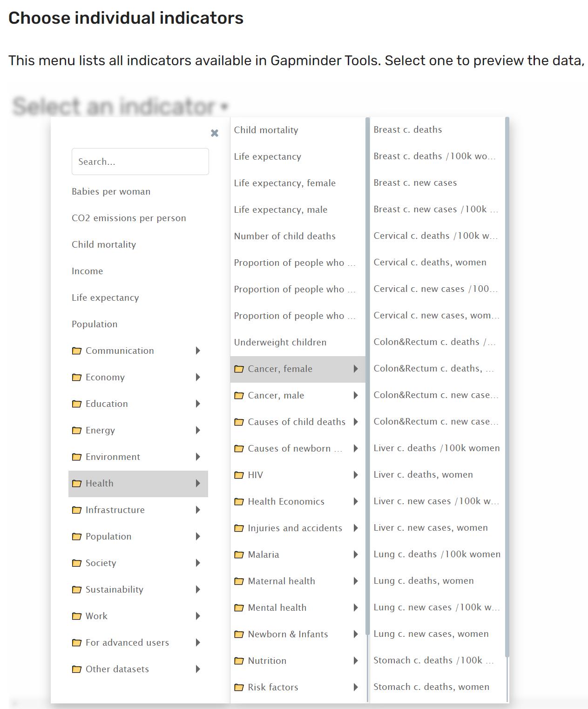Select Breast c. new cases indicator
The width and height of the screenshot is (588, 709).
coord(415,183)
